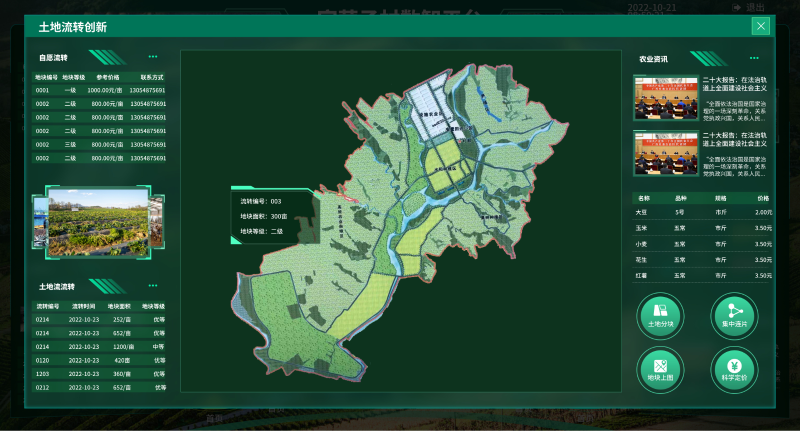Open the first news headline 二十大报告

740,82
